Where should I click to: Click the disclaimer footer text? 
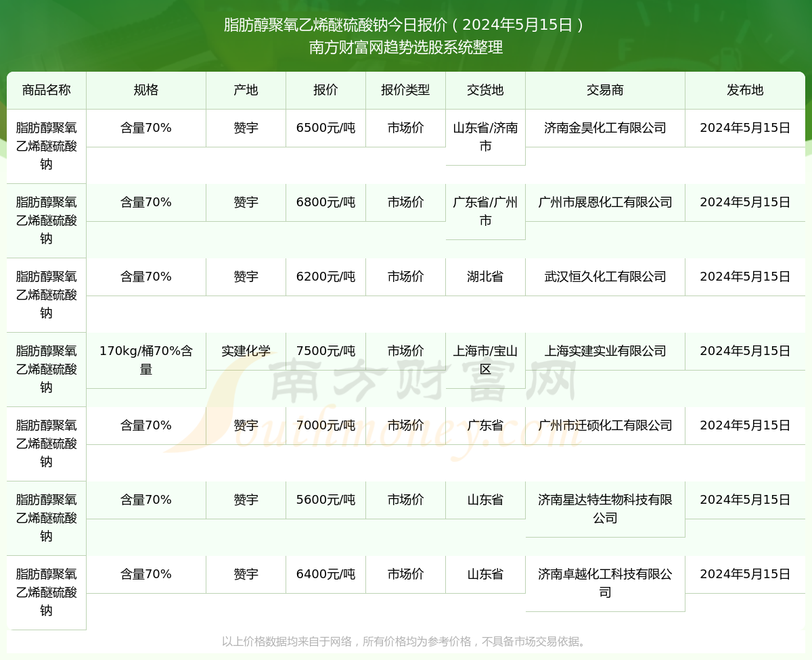click(406, 641)
